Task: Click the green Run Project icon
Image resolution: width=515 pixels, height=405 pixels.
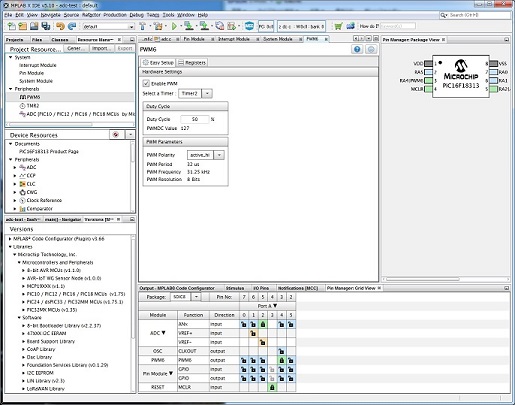Action: coord(174,26)
